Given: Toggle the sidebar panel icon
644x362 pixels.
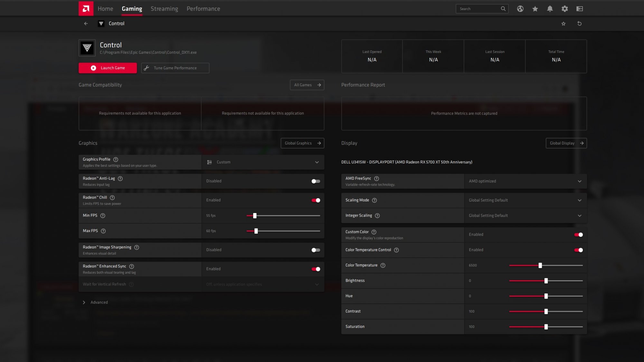Looking at the screenshot, I should pyautogui.click(x=579, y=9).
